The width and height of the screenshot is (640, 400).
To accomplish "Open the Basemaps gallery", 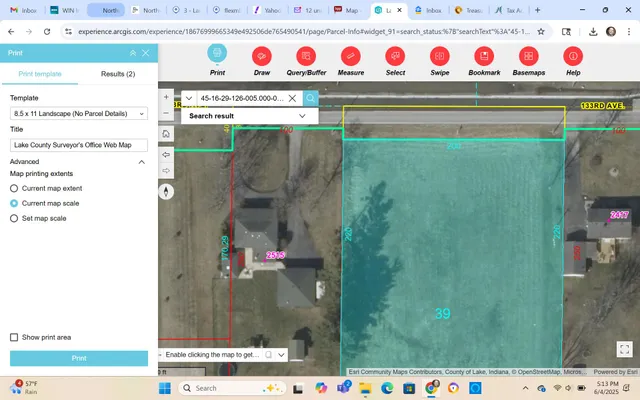I will click(528, 56).
